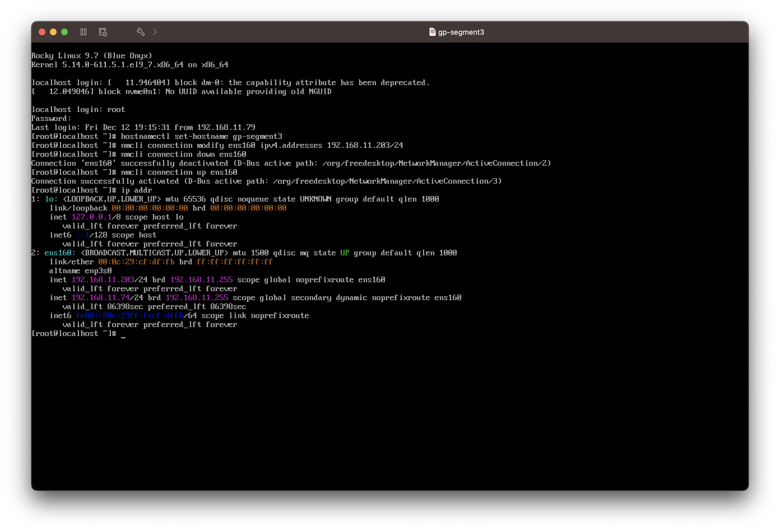The image size is (780, 532).
Task: Expand the toolbar chevron arrow
Action: [155, 32]
